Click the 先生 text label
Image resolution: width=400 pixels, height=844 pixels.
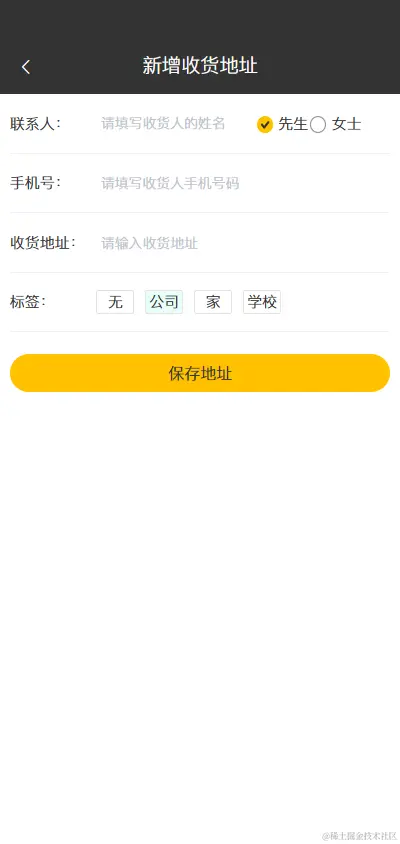[292, 124]
